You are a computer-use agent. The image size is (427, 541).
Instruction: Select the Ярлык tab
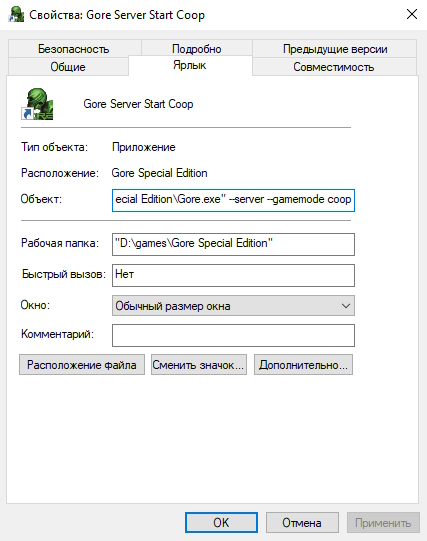click(x=190, y=65)
